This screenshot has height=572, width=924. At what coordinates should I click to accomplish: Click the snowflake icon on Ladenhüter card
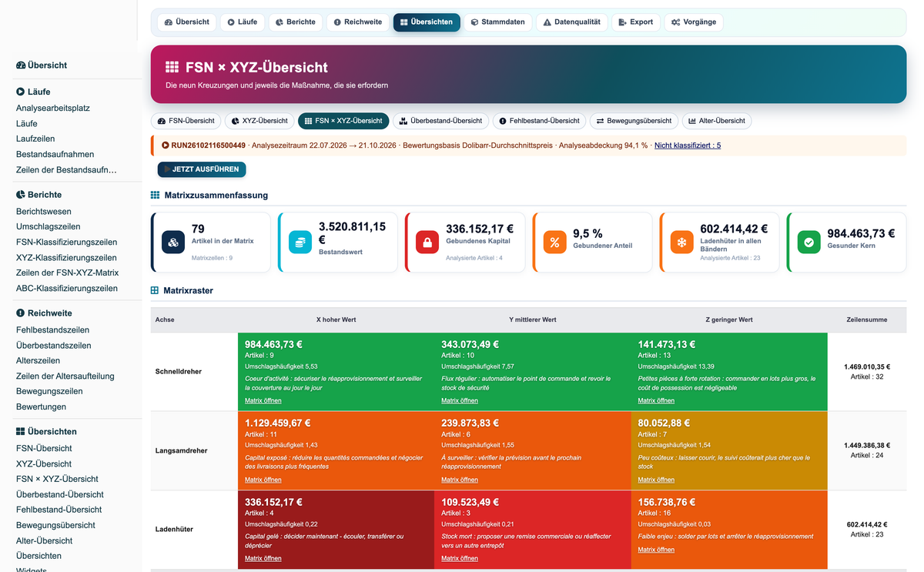tap(681, 243)
